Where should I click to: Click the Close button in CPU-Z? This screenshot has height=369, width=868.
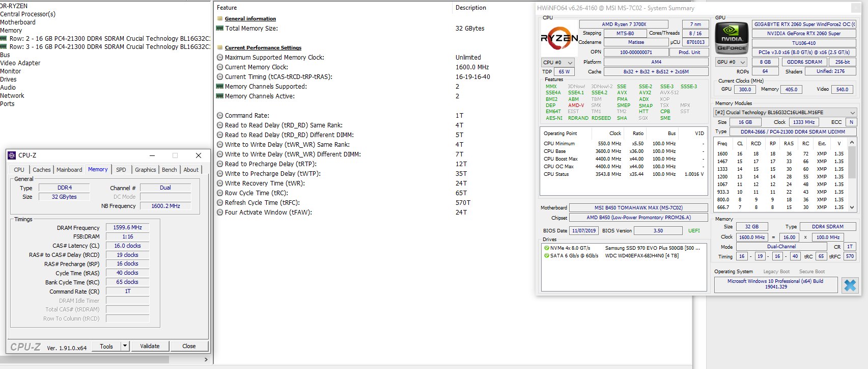(189, 346)
